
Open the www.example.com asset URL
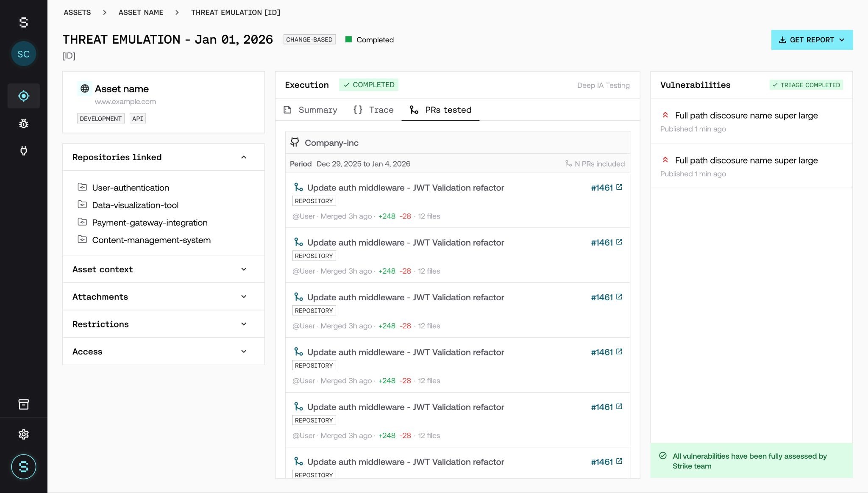125,102
